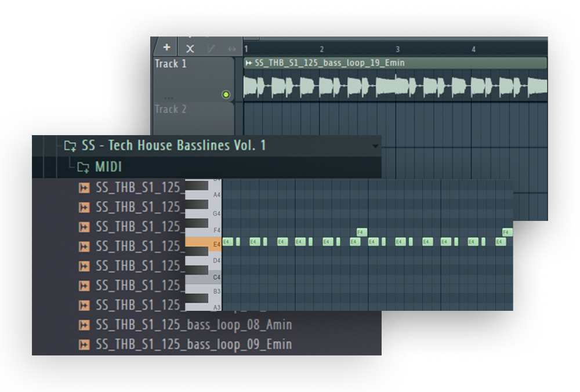580x392 pixels.
Task: Click MIDI icon beside bass_loop_08_Amin
Action: (x=84, y=325)
